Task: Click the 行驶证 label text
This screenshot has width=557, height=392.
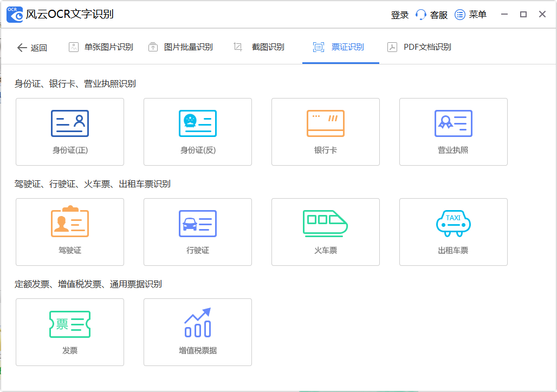Action: point(198,250)
